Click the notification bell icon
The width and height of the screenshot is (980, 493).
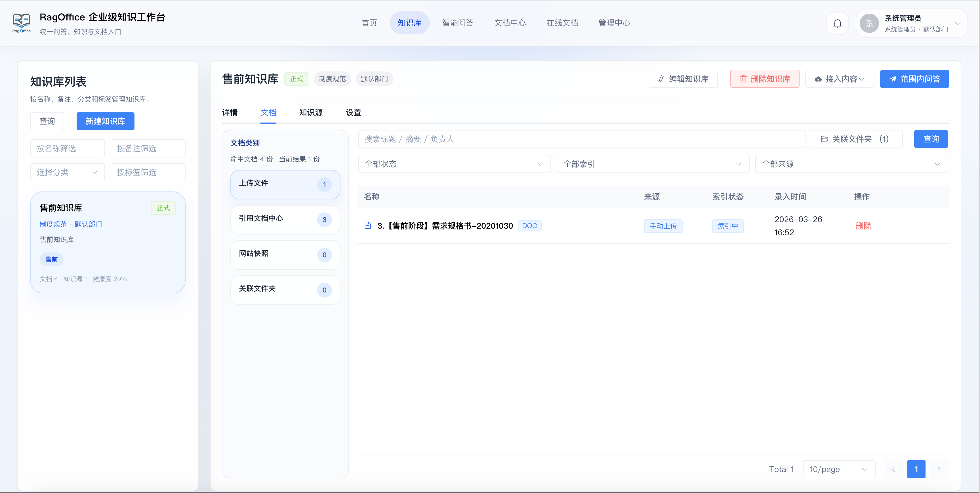tap(837, 23)
